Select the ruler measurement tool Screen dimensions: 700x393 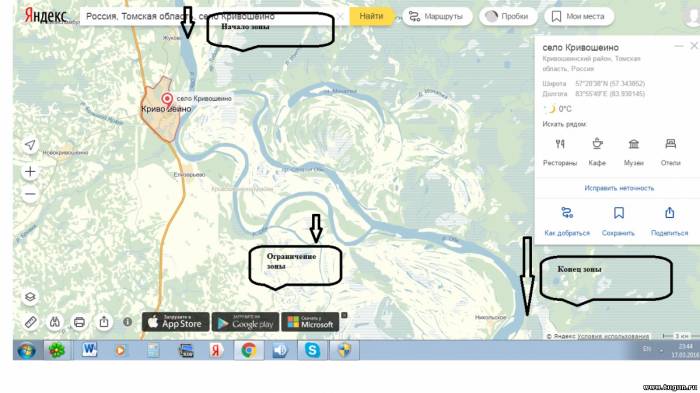click(30, 322)
